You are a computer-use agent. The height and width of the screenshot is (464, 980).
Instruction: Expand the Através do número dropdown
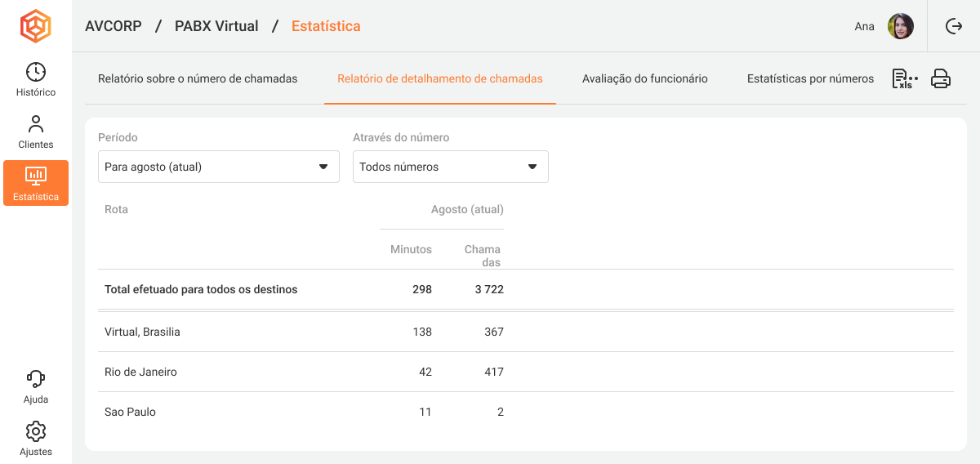click(450, 167)
